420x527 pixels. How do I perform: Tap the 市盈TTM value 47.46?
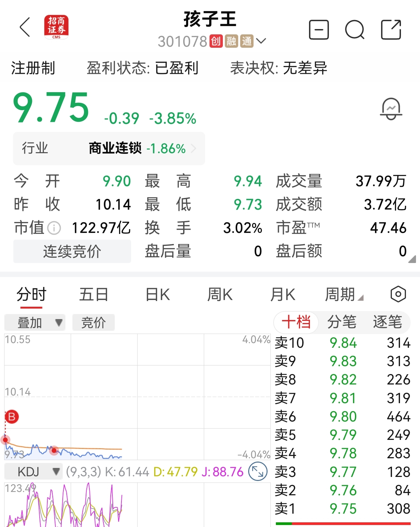click(x=388, y=228)
